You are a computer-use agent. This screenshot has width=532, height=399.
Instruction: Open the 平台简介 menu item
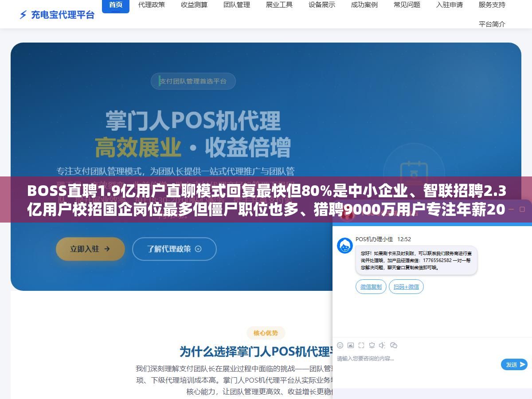pyautogui.click(x=492, y=24)
